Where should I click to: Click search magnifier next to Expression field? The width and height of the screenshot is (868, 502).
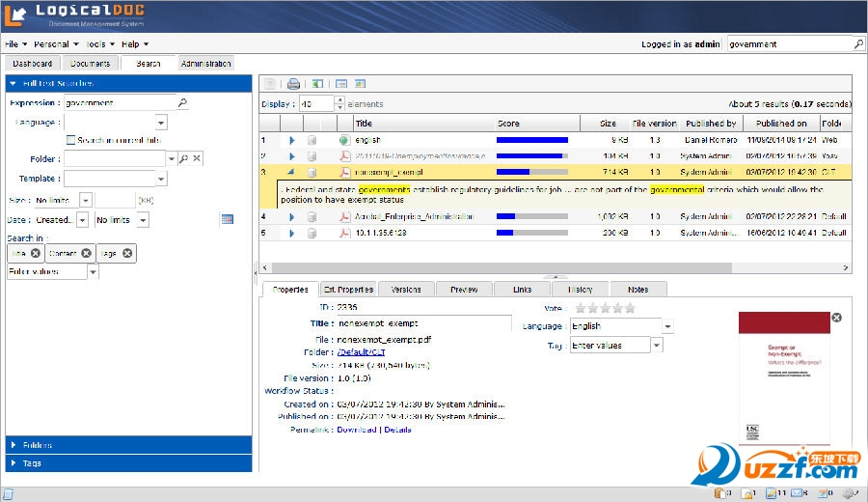(x=181, y=103)
